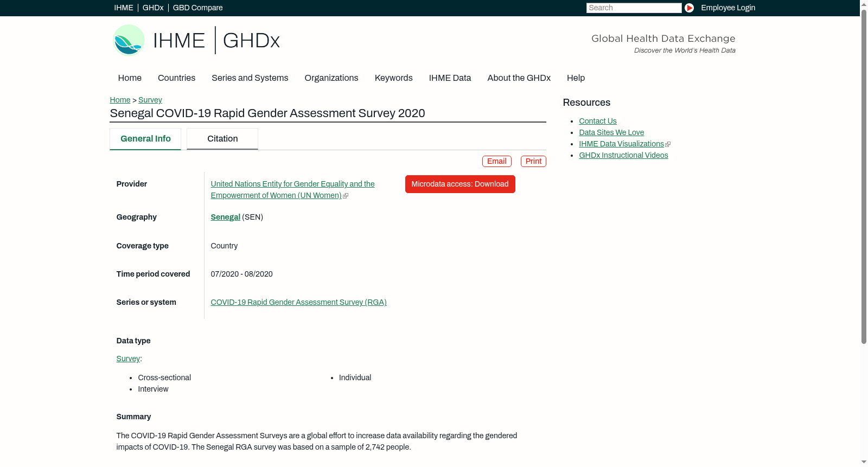Select the General Info tab
The height and width of the screenshot is (467, 868).
pos(145,139)
